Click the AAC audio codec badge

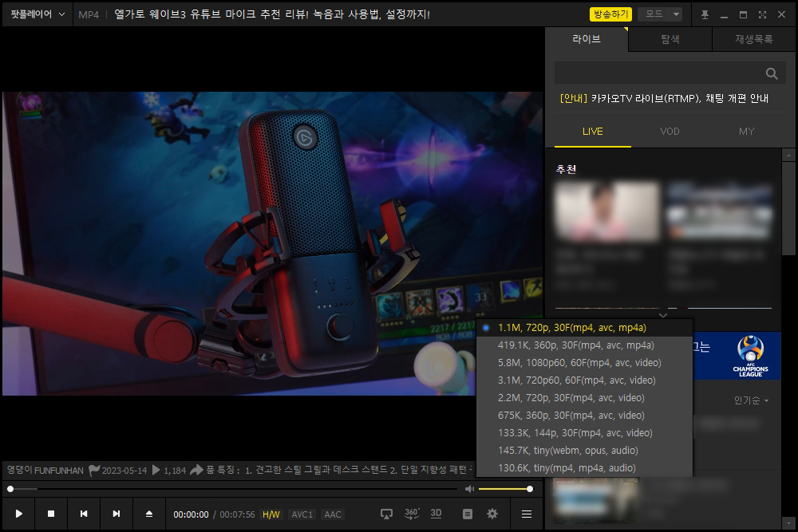pos(332,514)
